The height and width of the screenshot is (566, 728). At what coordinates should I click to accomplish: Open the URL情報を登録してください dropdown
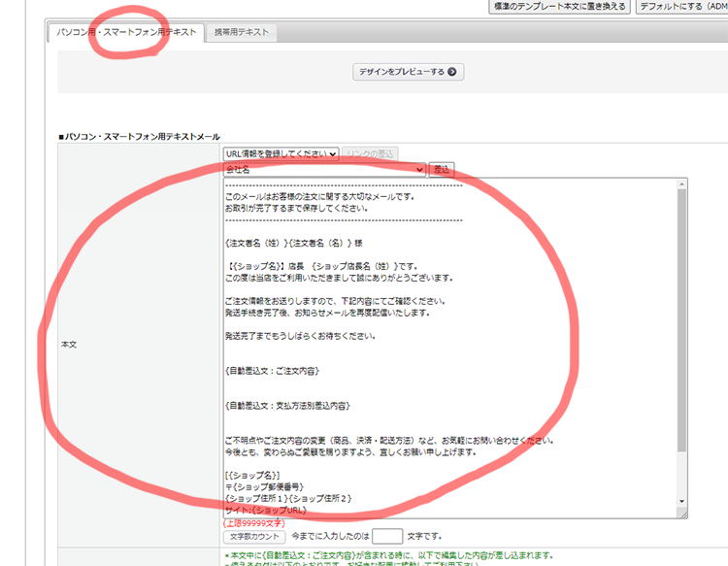pos(280,153)
